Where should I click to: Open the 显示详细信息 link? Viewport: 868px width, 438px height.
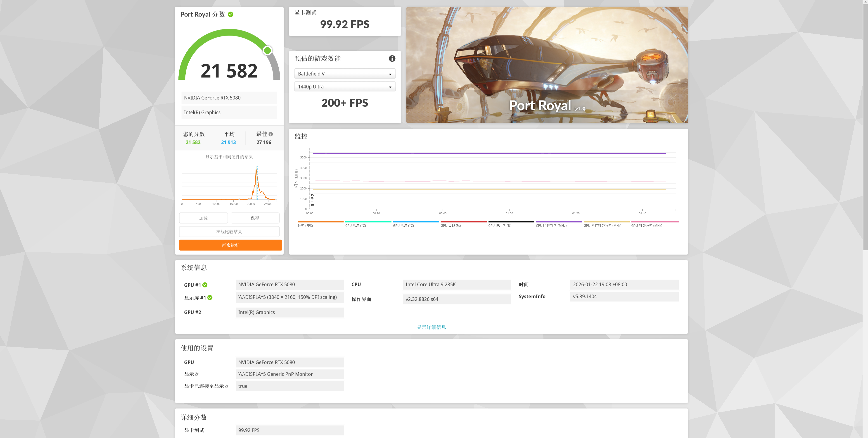pyautogui.click(x=431, y=327)
